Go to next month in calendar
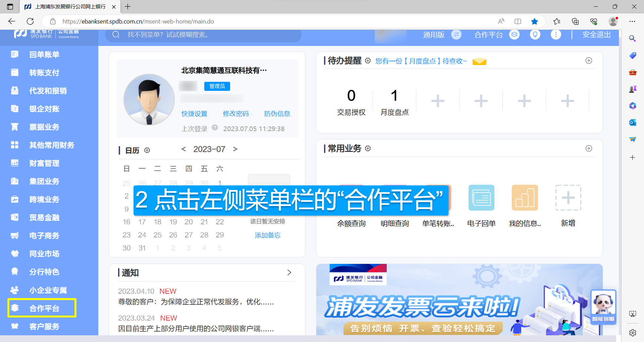Image resolution: width=644 pixels, height=342 pixels. (235, 149)
